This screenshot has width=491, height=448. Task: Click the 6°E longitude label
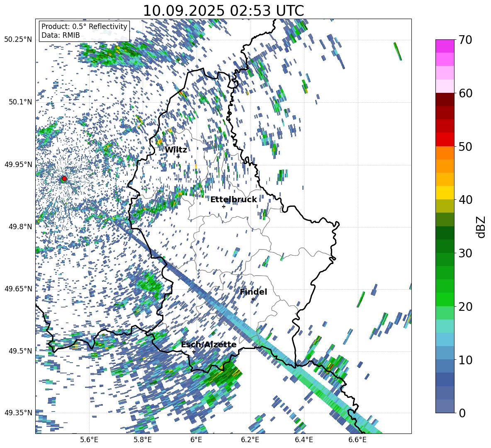pos(196,440)
